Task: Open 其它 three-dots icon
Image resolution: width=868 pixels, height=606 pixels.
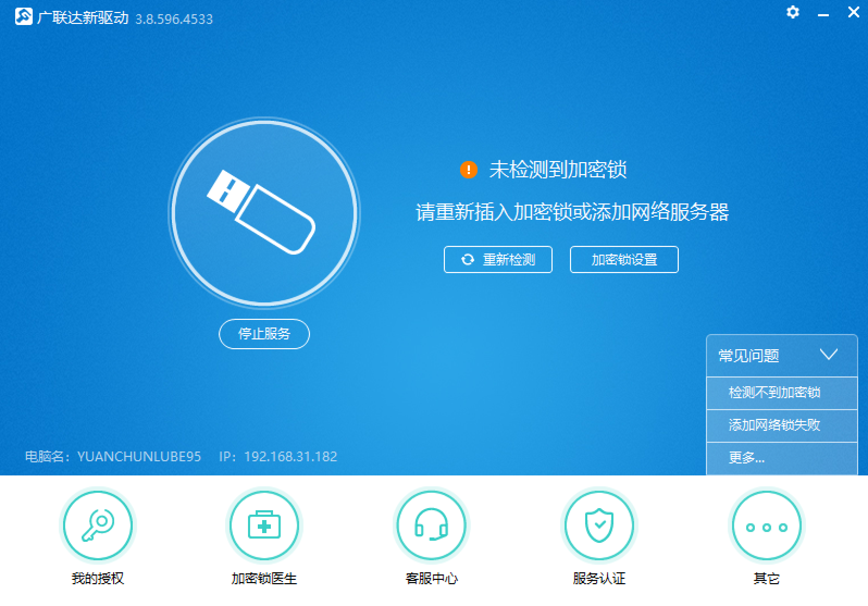Action: click(x=766, y=526)
